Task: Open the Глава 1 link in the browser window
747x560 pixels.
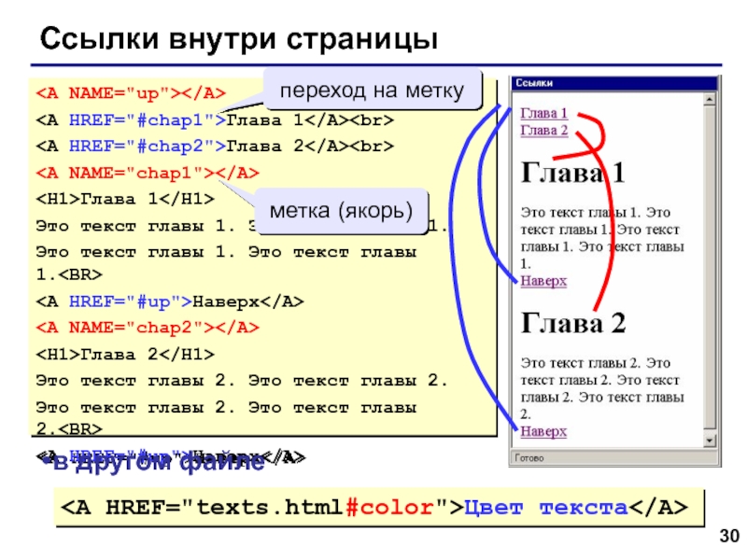Action: [x=545, y=112]
